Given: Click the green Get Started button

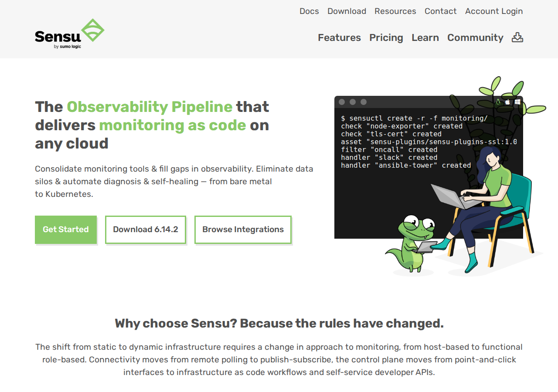Looking at the screenshot, I should tap(66, 230).
